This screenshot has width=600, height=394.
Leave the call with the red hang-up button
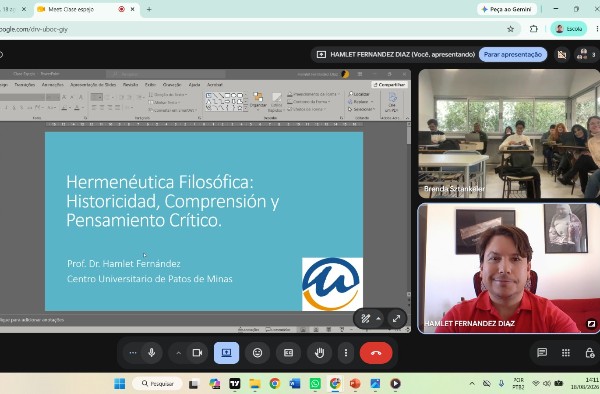pos(376,353)
